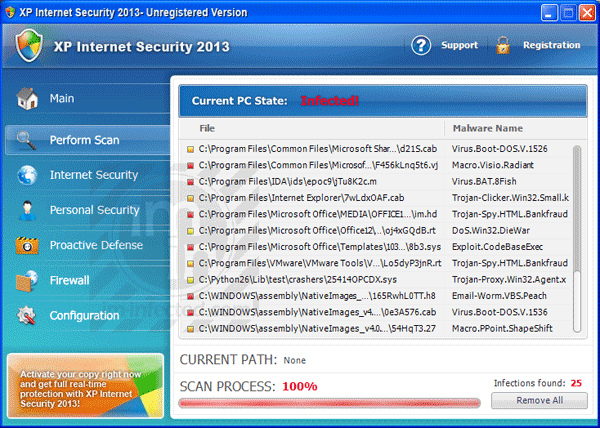Open the Support link
Viewport: 600px width, 428px height.
459,45
